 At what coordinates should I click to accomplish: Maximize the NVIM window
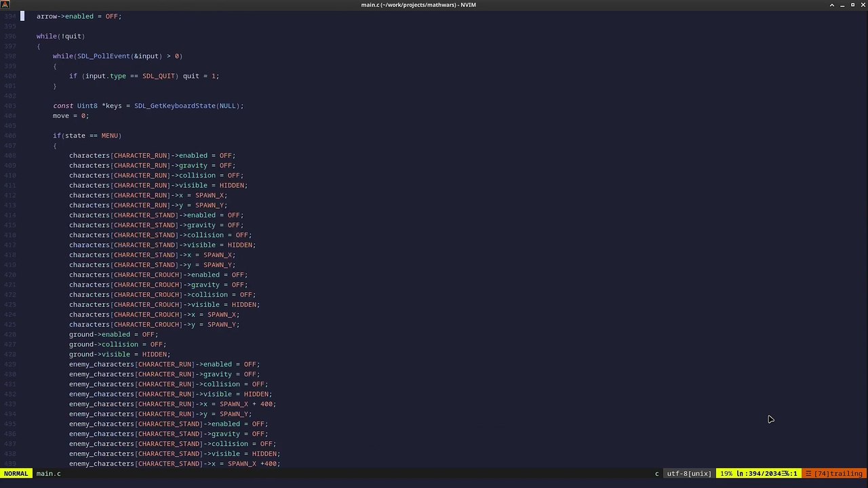[852, 5]
